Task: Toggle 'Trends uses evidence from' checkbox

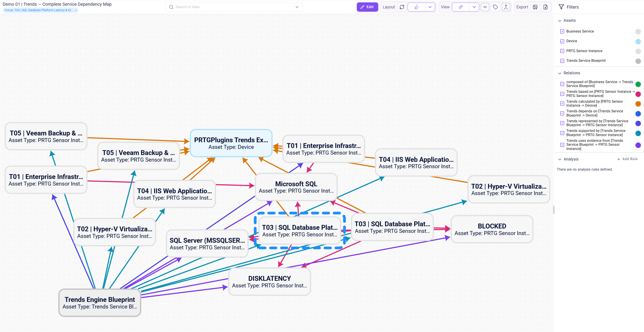Action: point(562,145)
